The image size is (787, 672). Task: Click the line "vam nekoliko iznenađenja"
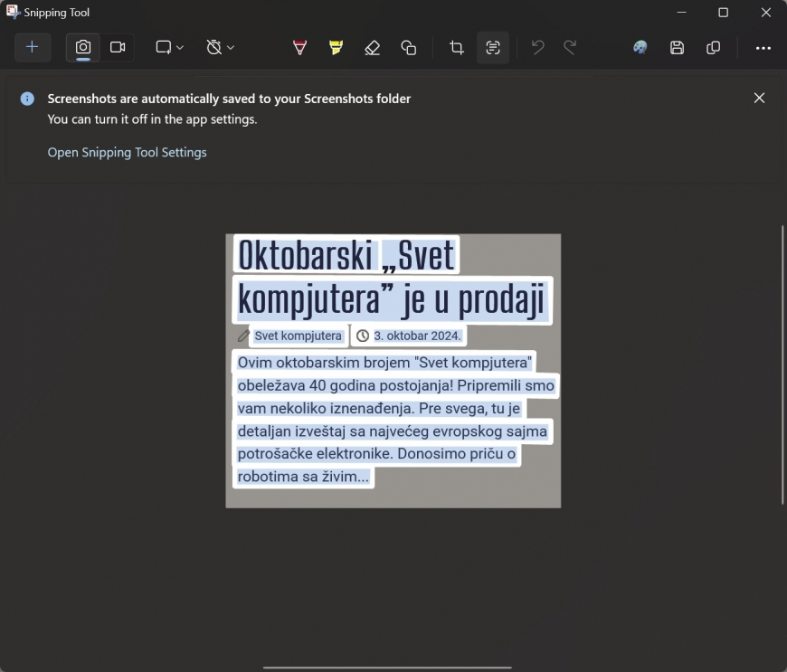[379, 408]
